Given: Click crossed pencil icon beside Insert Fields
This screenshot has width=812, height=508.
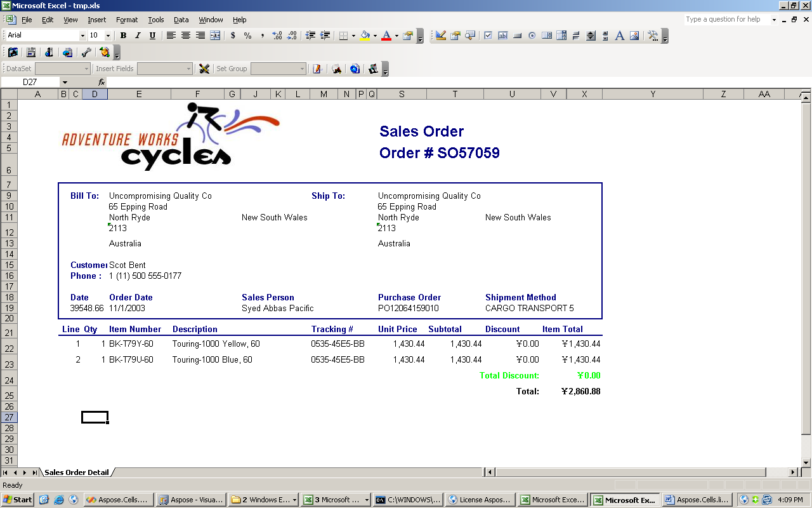Looking at the screenshot, I should point(204,69).
